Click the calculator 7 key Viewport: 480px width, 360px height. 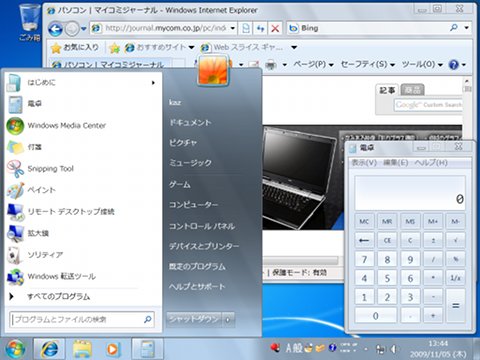[x=364, y=259]
